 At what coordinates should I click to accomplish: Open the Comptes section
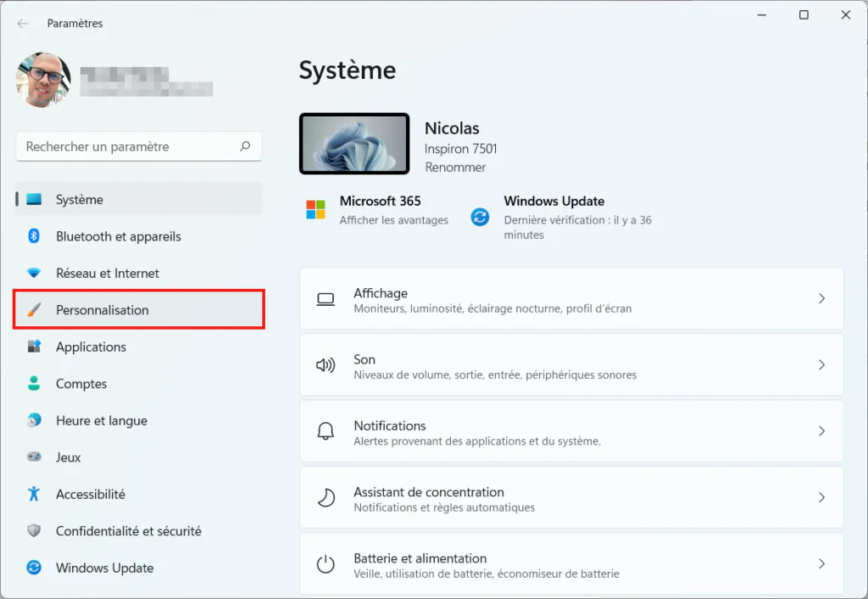[139, 383]
